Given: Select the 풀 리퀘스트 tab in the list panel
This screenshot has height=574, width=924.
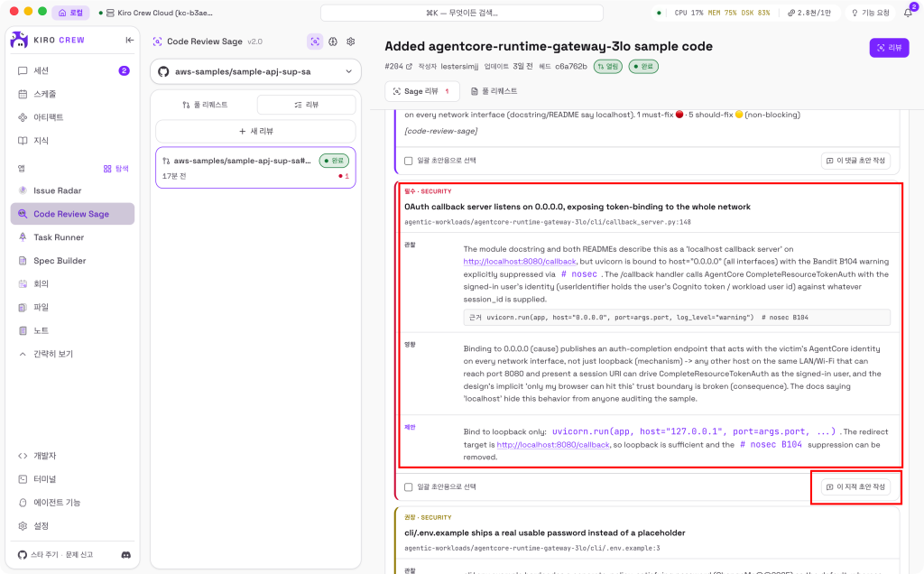Looking at the screenshot, I should (205, 105).
